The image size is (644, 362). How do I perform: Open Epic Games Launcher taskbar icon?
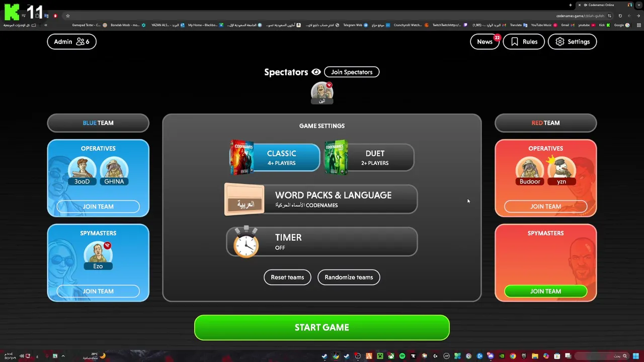(x=524, y=356)
